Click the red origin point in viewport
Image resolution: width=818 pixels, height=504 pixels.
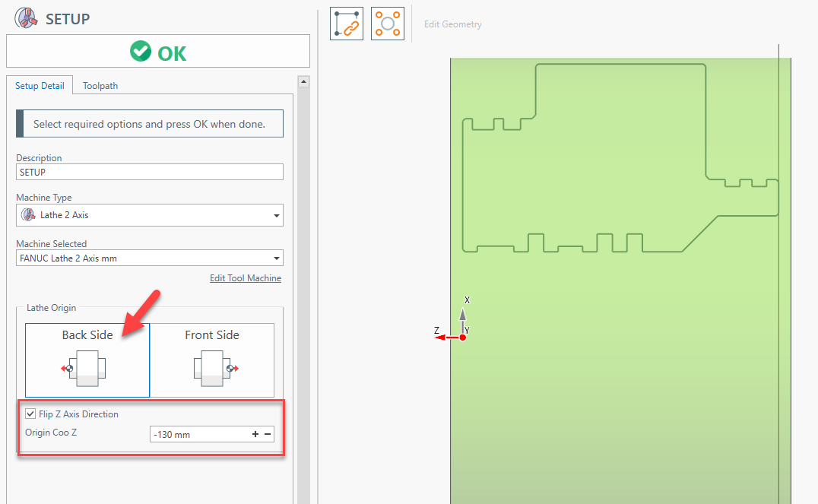point(462,337)
